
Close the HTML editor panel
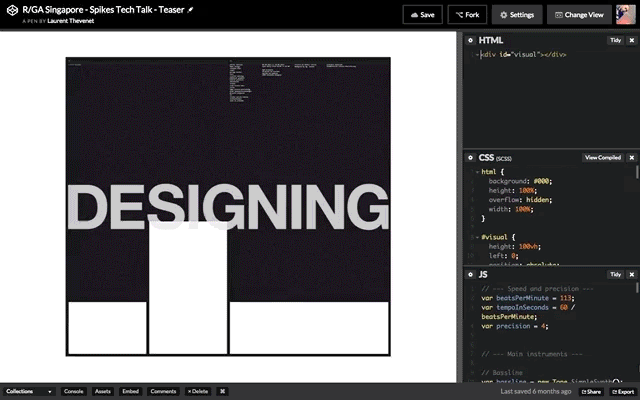coord(632,40)
